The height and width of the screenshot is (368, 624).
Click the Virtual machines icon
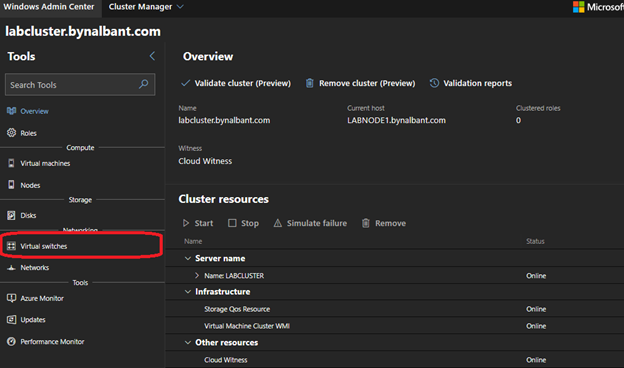point(12,163)
